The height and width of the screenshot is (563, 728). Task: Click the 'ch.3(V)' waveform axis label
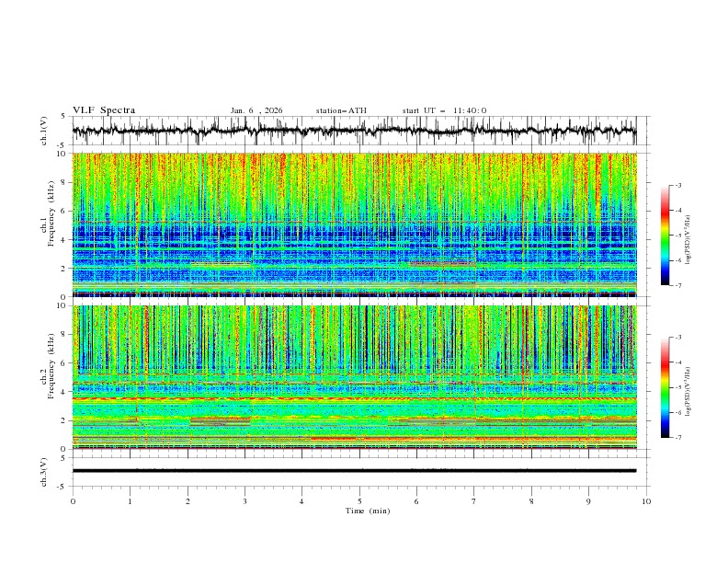44,472
